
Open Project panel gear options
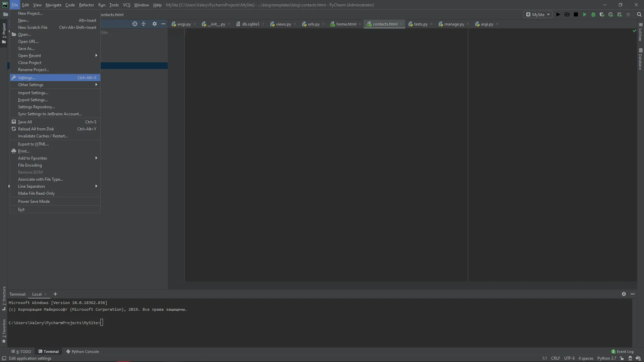click(155, 24)
